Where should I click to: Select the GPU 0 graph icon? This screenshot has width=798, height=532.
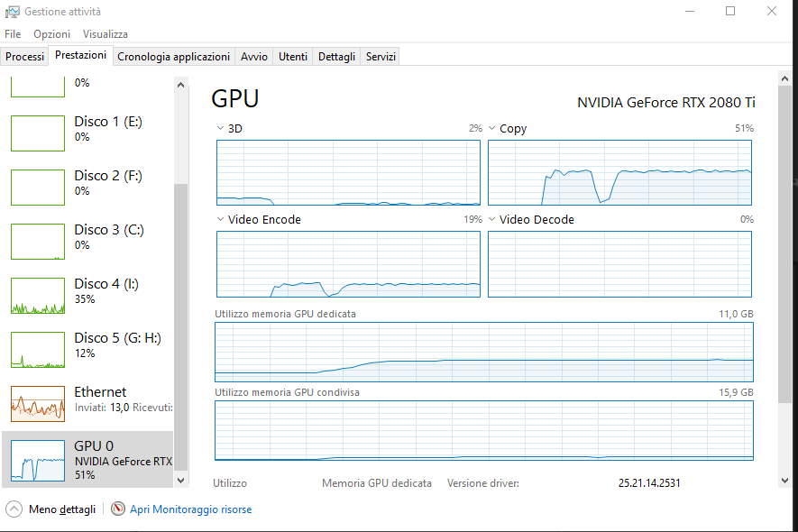(x=37, y=460)
